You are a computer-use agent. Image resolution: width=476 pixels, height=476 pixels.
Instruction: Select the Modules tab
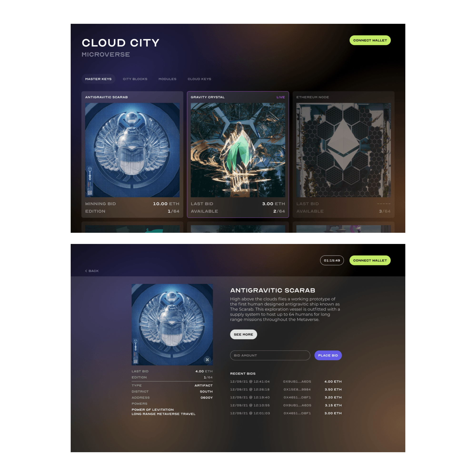167,79
